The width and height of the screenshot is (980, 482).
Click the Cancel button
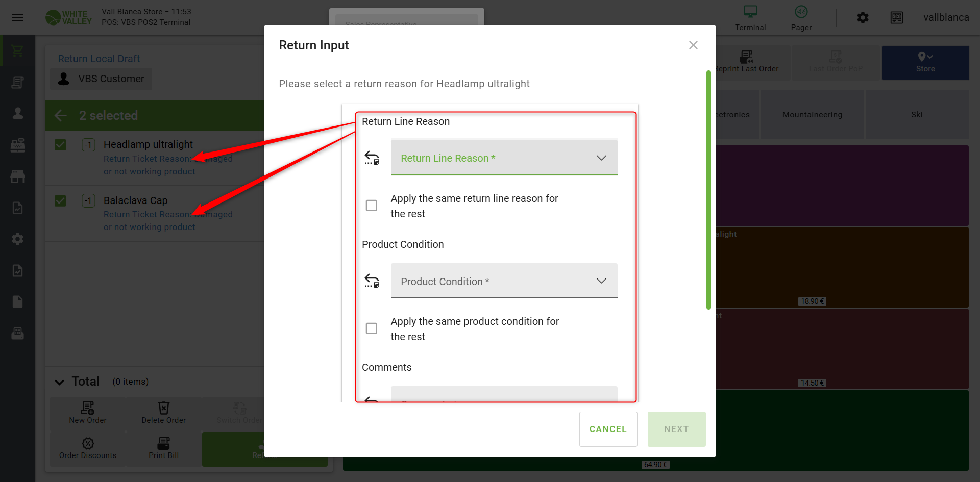(x=608, y=429)
